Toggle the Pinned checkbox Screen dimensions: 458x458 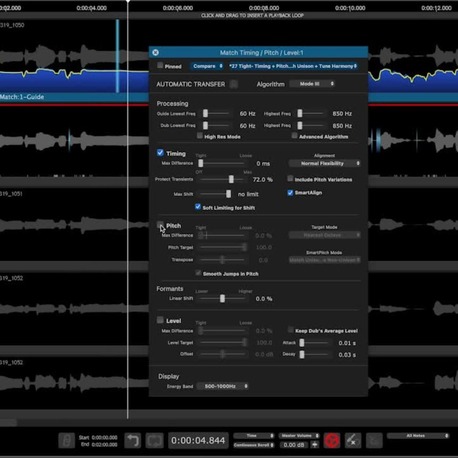tap(160, 65)
